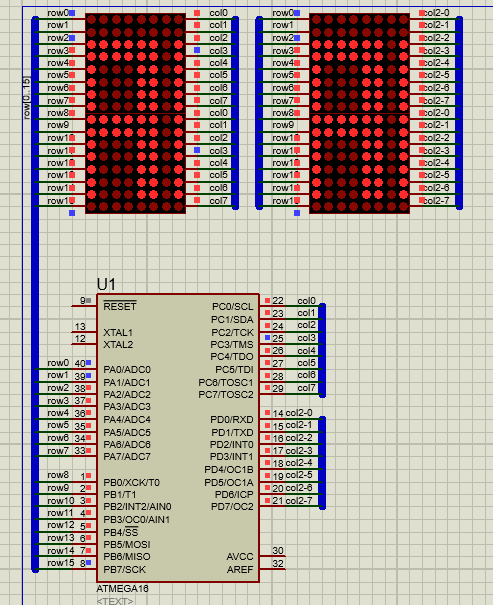The height and width of the screenshot is (605, 493).
Task: Click the AVCC pin name
Action: coord(240,556)
